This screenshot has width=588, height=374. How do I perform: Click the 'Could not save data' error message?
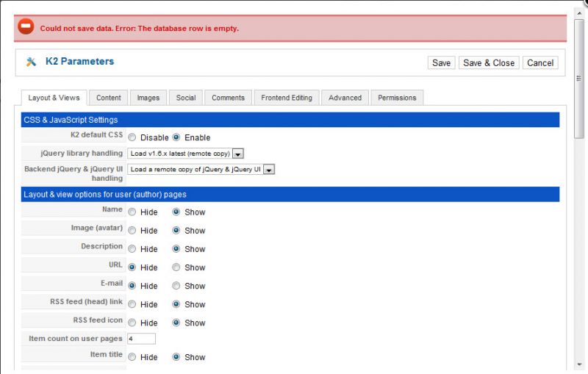pyautogui.click(x=139, y=29)
